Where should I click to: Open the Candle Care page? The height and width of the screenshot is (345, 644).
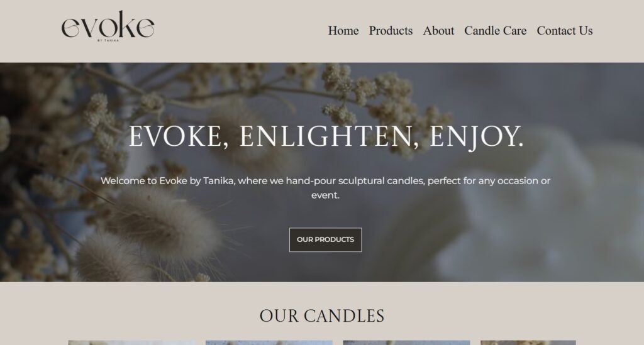(x=496, y=31)
